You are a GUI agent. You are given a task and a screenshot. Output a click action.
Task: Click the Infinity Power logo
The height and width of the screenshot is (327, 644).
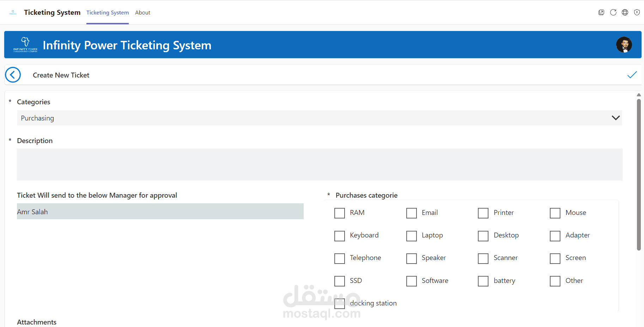25,45
